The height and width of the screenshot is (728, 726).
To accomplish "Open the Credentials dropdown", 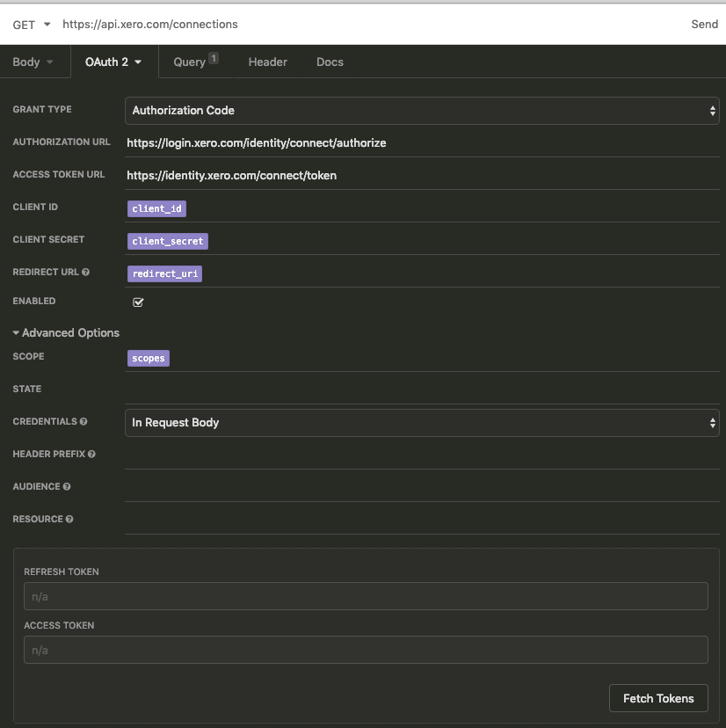I will pos(422,423).
